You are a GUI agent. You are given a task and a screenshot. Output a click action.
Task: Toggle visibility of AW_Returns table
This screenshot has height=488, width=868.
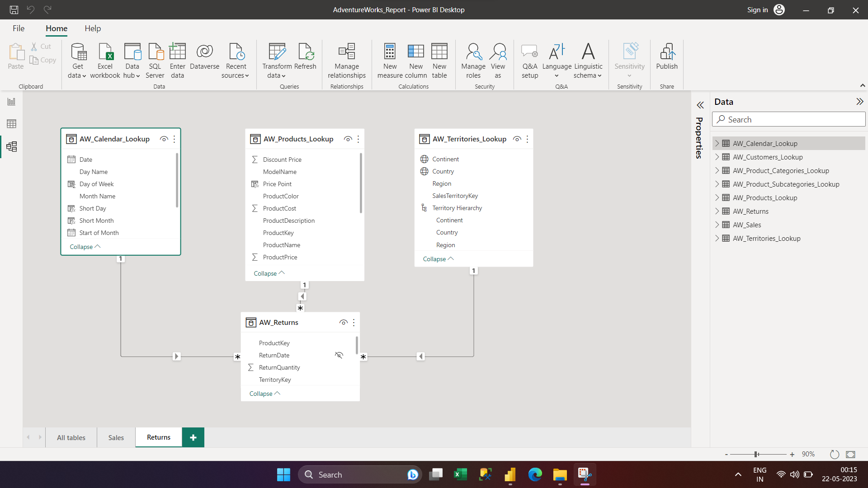[344, 323]
